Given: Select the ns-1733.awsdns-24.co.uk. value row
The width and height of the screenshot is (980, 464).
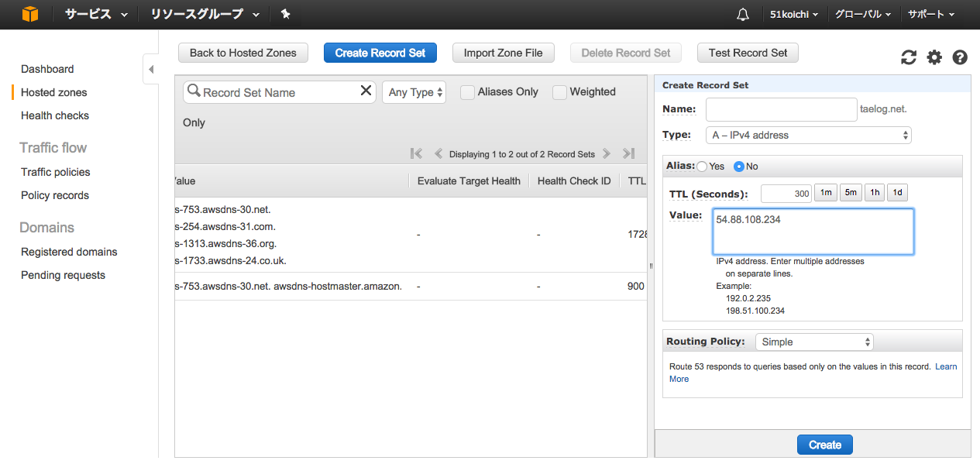Looking at the screenshot, I should point(231,260).
